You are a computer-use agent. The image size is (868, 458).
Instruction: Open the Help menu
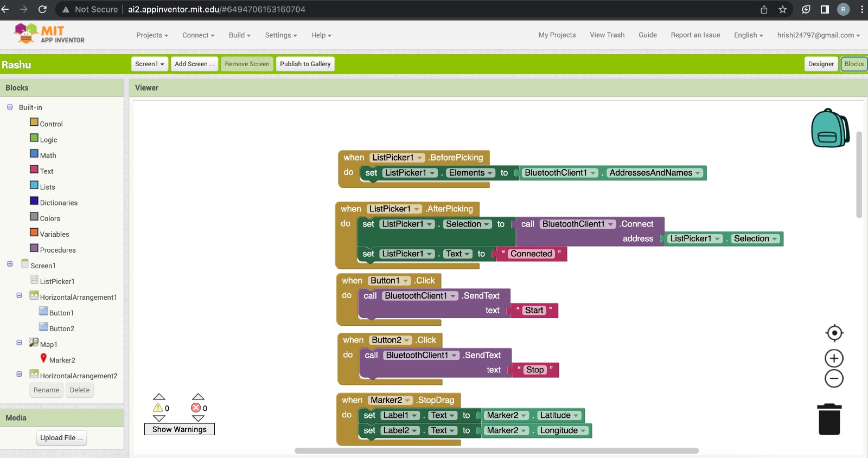pos(321,35)
